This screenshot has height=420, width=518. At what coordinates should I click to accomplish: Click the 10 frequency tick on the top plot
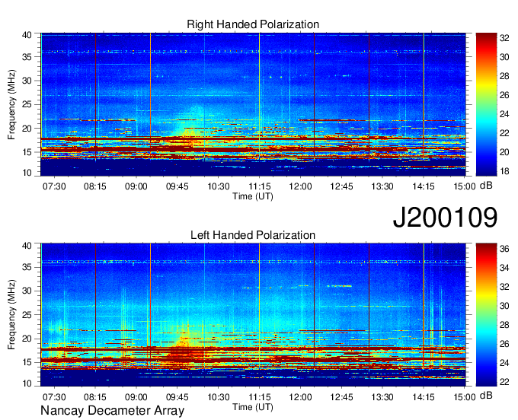[27, 173]
